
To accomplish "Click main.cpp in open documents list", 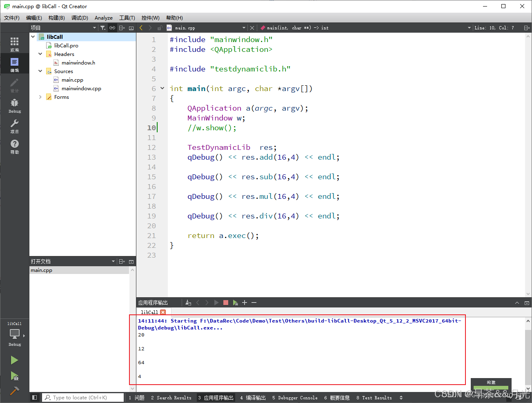I will click(x=79, y=270).
